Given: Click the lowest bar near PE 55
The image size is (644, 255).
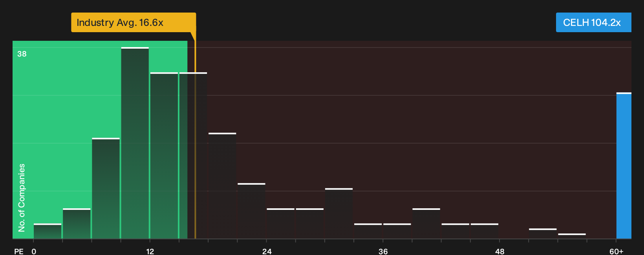Looking at the screenshot, I should coord(572,236).
